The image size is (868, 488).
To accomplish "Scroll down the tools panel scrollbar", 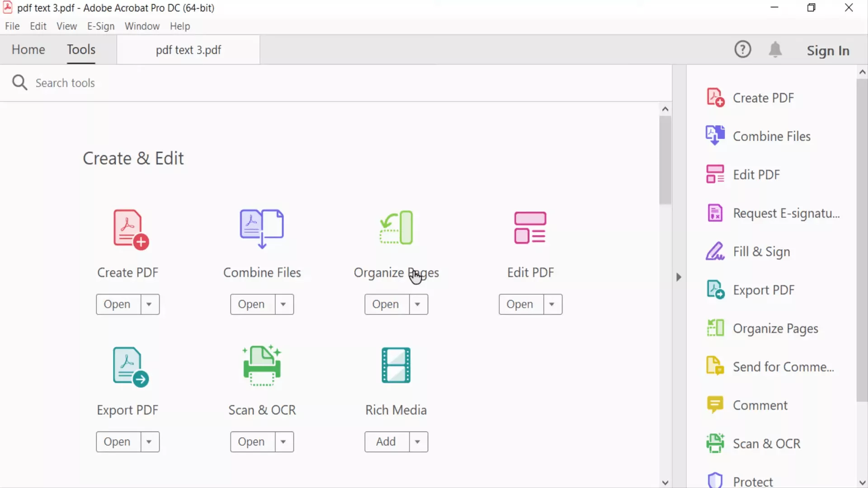I will (665, 482).
